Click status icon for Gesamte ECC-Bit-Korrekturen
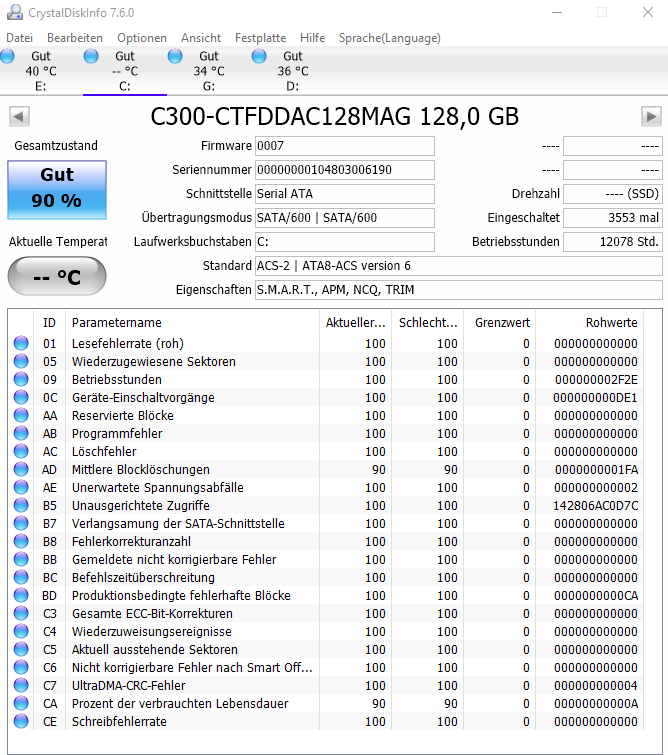Screen dimensions: 668x755 (x=21, y=613)
